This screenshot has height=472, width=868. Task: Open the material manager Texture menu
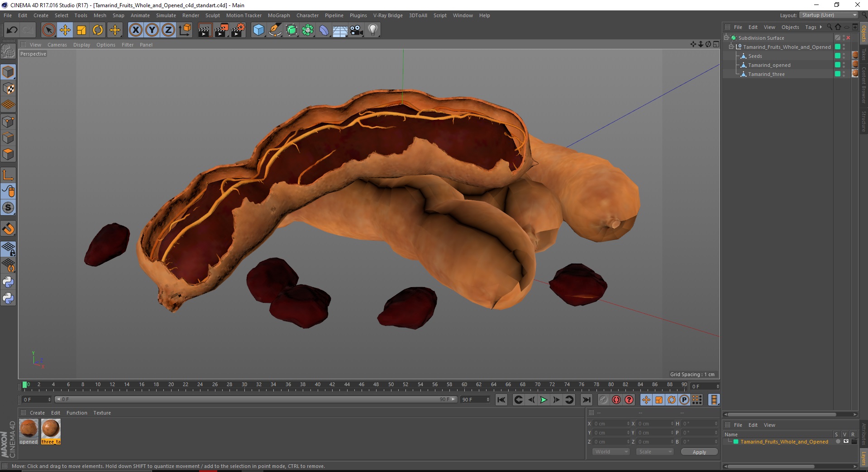pos(102,413)
